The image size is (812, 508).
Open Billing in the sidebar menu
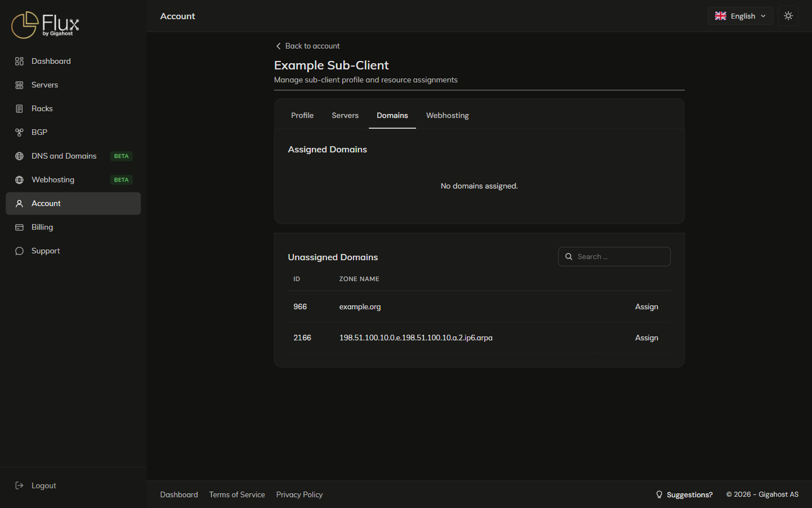pyautogui.click(x=73, y=227)
